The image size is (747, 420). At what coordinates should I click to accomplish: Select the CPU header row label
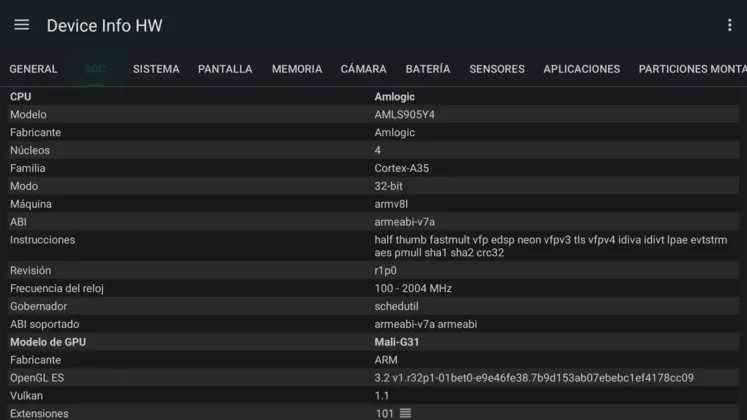(x=20, y=97)
